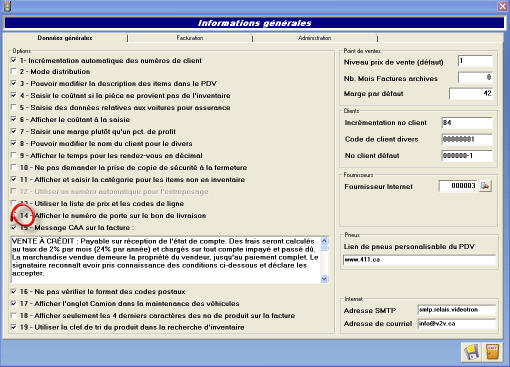Screen dimensions: 510x367
Task: Click the Niveau prix de vente field
Action: click(475, 61)
